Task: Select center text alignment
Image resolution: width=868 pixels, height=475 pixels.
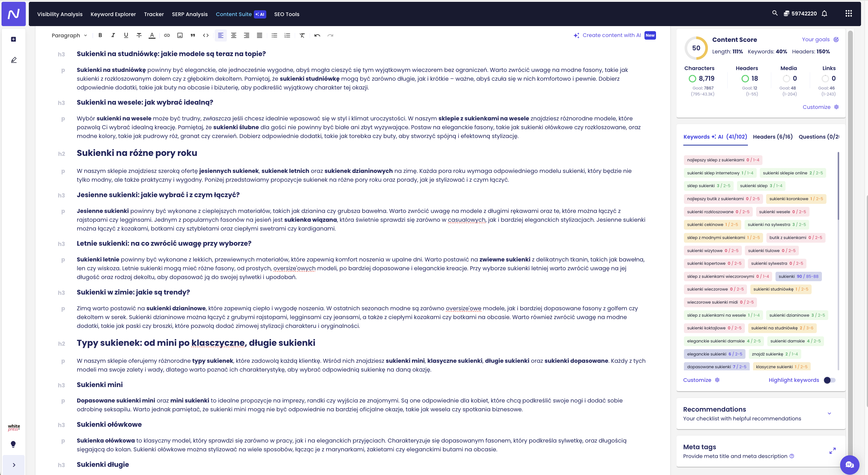Action: pyautogui.click(x=234, y=35)
